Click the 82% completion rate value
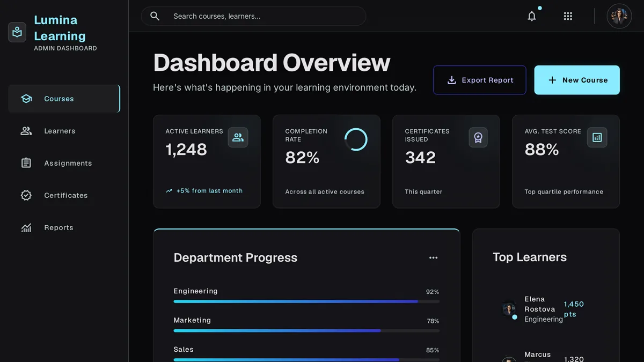 [x=302, y=158]
